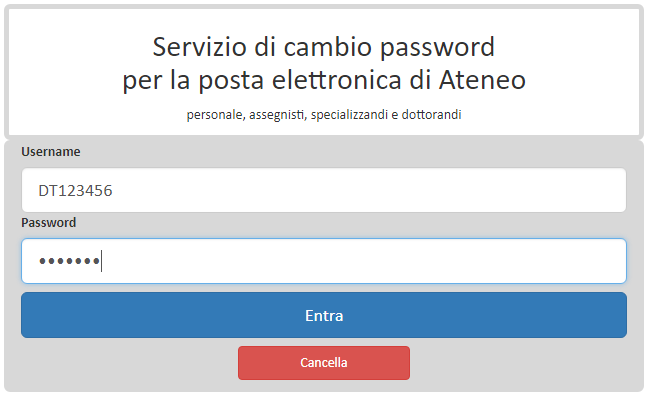Viewport: 652px width, 396px height.
Task: Focus the Username input field
Action: (324, 190)
